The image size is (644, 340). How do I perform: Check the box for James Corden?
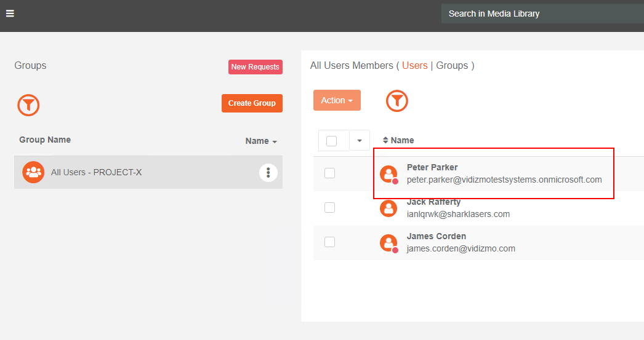(x=330, y=242)
